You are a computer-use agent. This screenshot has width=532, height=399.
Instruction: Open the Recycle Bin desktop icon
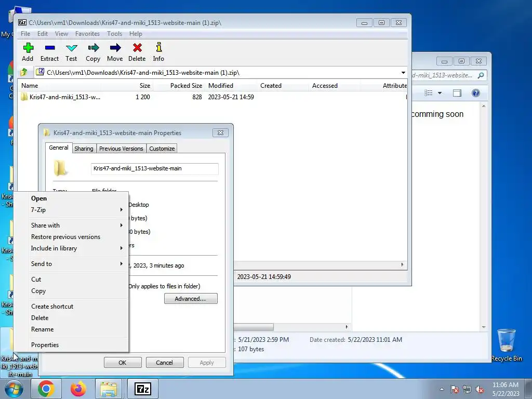pos(507,345)
